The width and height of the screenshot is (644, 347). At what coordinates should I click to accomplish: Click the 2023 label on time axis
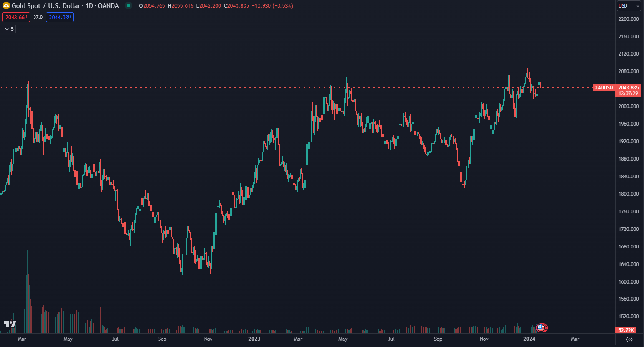click(x=254, y=339)
